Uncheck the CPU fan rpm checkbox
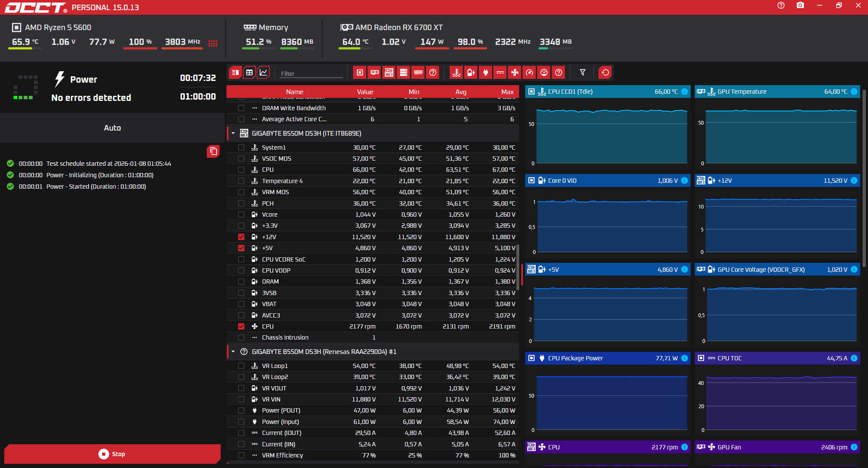Screen dimensions: 868x468 coord(241,326)
